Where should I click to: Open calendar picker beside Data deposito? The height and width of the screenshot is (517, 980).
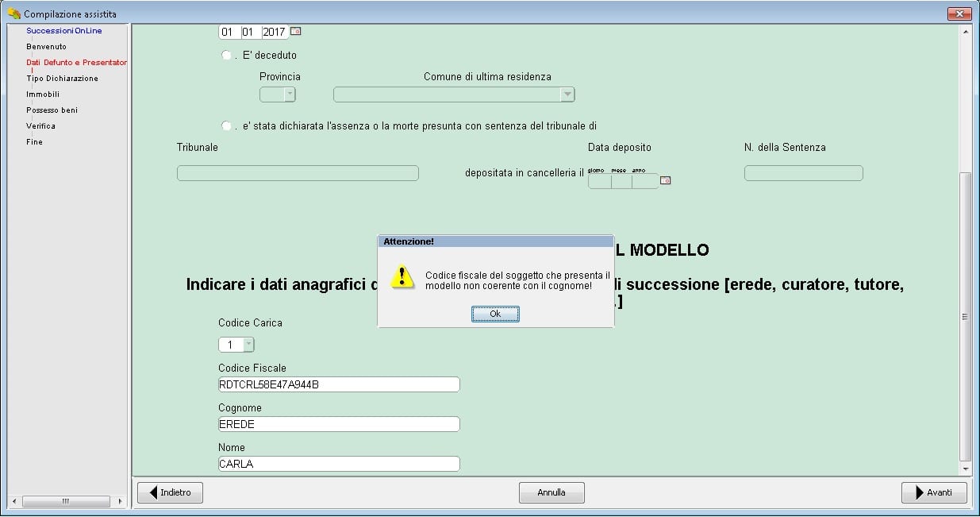[x=666, y=181]
